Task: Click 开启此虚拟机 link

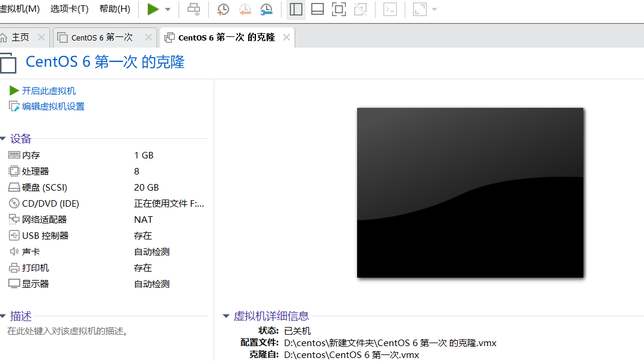Action: (48, 91)
